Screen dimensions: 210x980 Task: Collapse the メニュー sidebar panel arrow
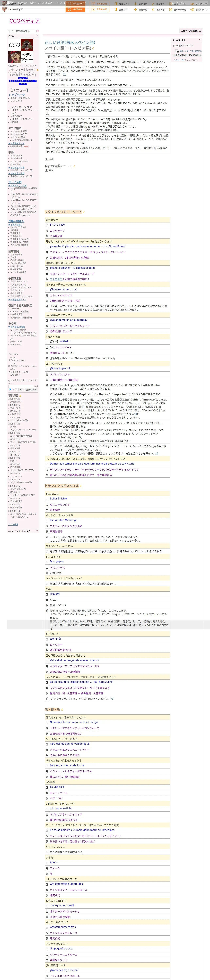click(37, 36)
